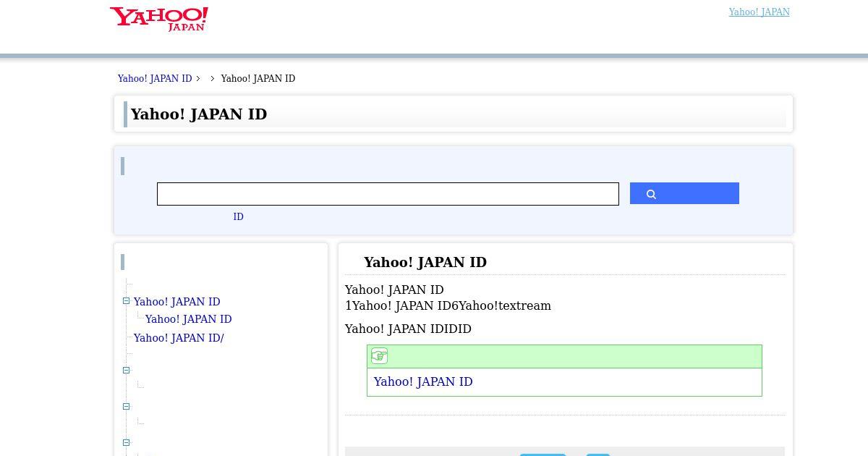
Task: Click the text '1Yahoo! JAPAN ID6Yahoo!textream'
Action: 448,306
